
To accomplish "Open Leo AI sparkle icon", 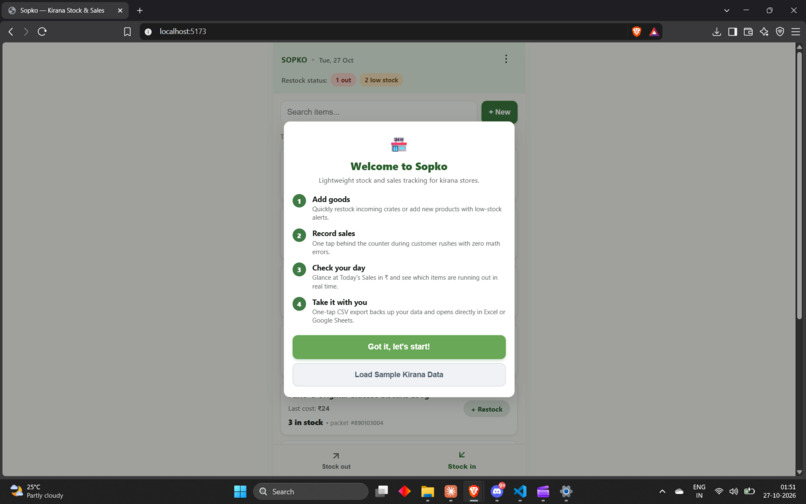I will 764,31.
